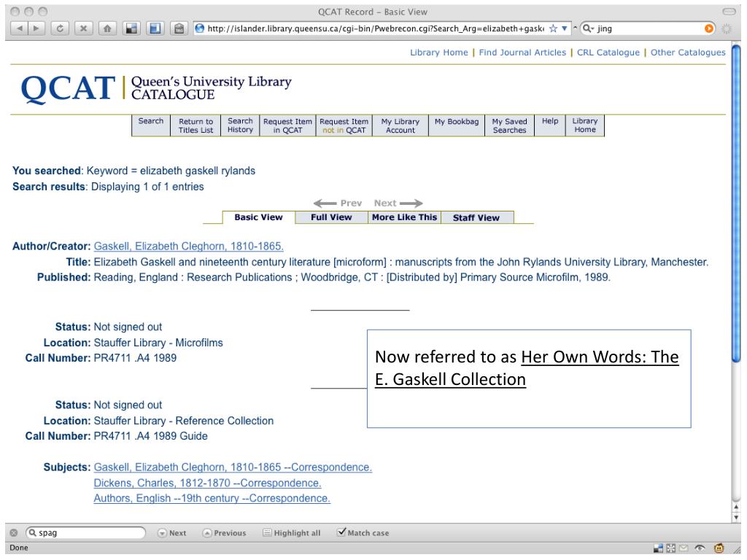Click location Stauffer Library - Reference Collection

(184, 421)
